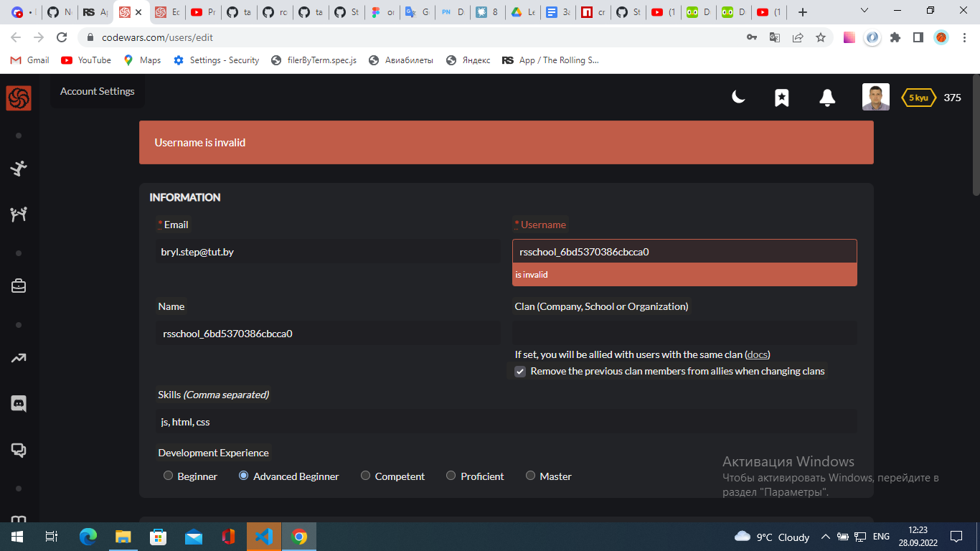The image size is (980, 551).
Task: Toggle dark mode with the moon icon
Action: pyautogui.click(x=738, y=98)
